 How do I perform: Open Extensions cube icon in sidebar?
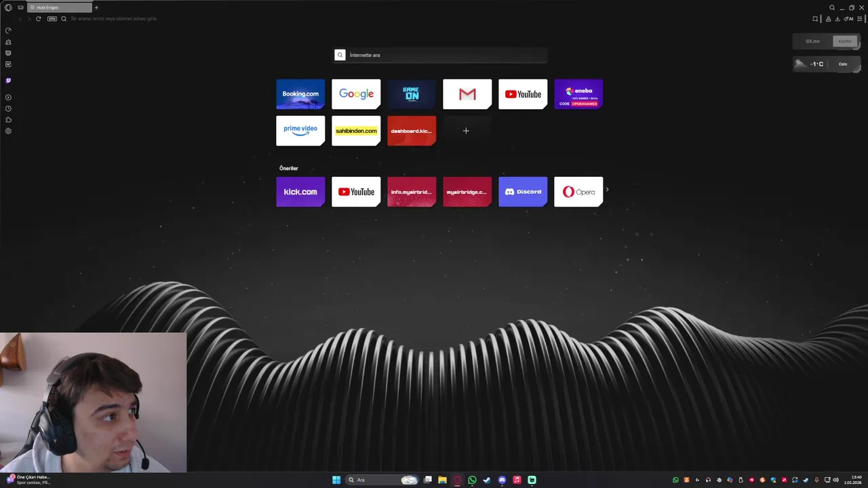8,120
